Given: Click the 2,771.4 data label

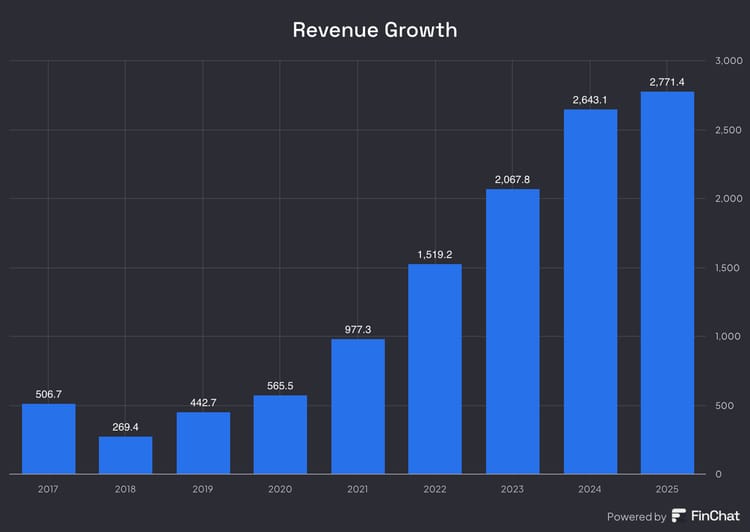Looking at the screenshot, I should point(667,82).
